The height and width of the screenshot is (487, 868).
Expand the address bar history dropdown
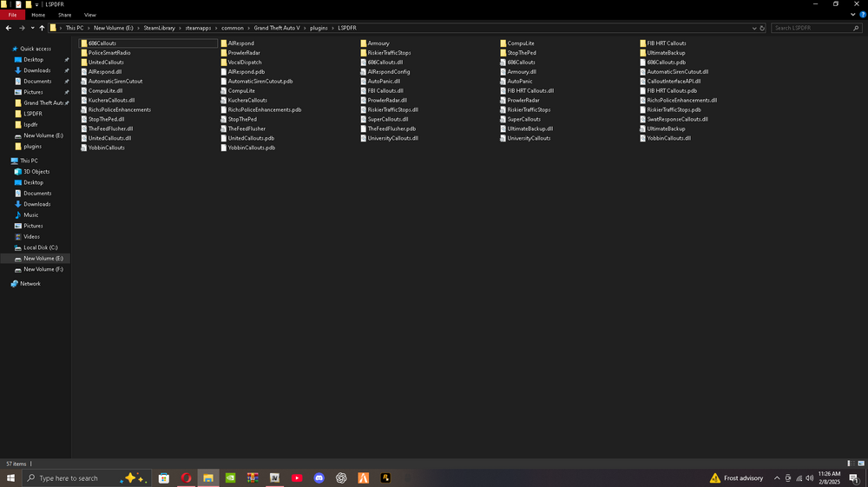pos(754,28)
